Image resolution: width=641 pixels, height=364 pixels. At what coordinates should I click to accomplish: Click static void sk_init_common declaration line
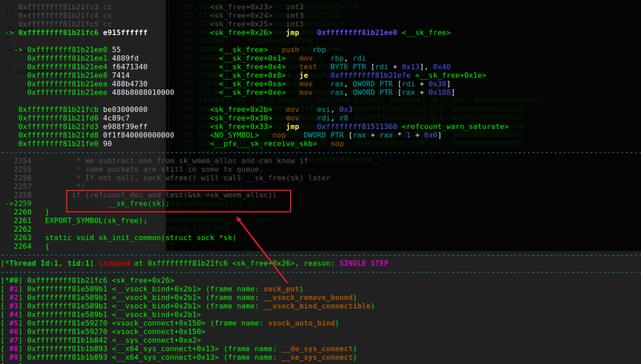141,238
